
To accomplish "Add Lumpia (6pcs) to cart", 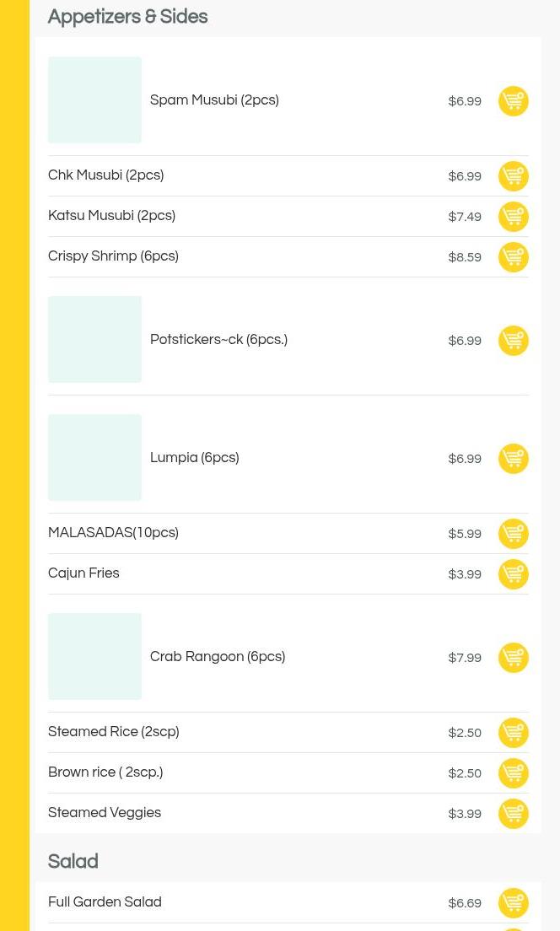I will pos(513,459).
